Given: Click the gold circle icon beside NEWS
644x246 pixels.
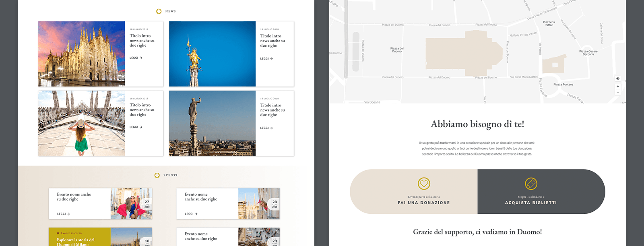Looking at the screenshot, I should (159, 11).
